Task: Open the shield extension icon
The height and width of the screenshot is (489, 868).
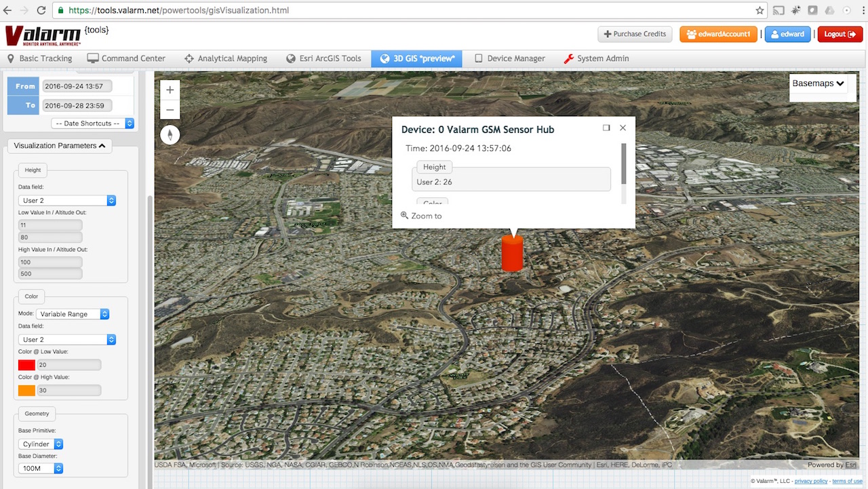Action: (812, 10)
